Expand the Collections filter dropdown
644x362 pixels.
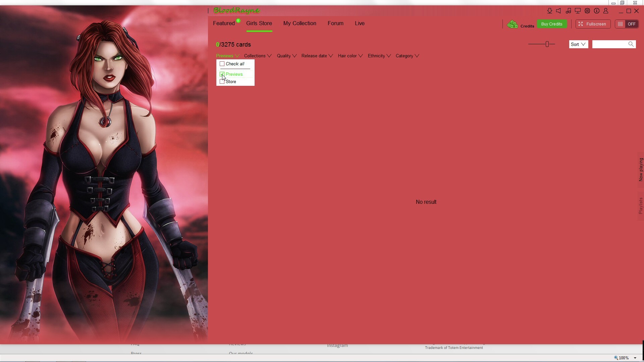point(258,56)
